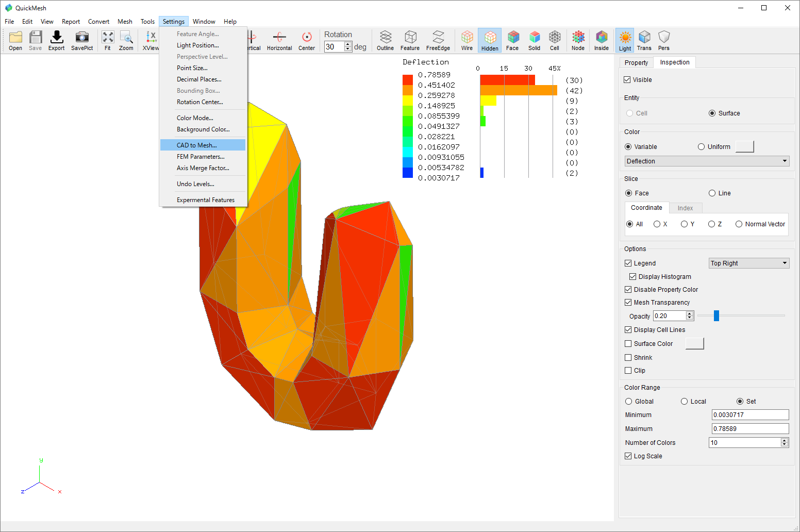The height and width of the screenshot is (532, 800).
Task: Click the Opacity slider handle
Action: (716, 315)
